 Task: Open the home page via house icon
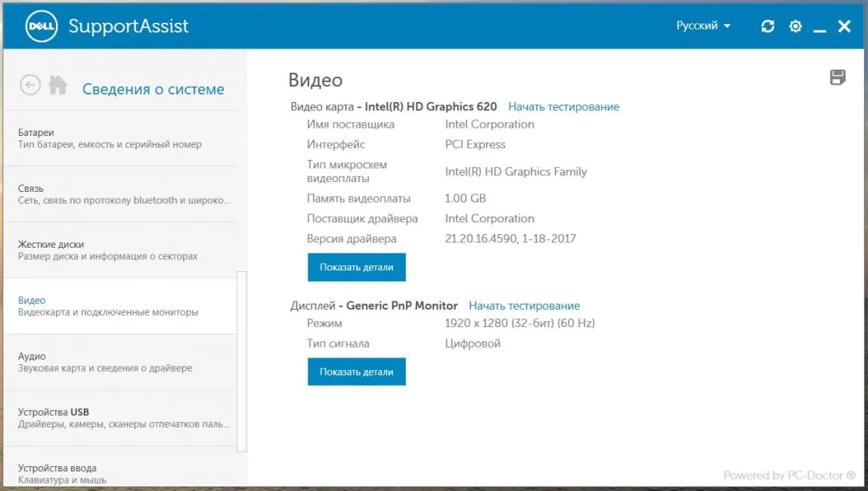[x=57, y=85]
